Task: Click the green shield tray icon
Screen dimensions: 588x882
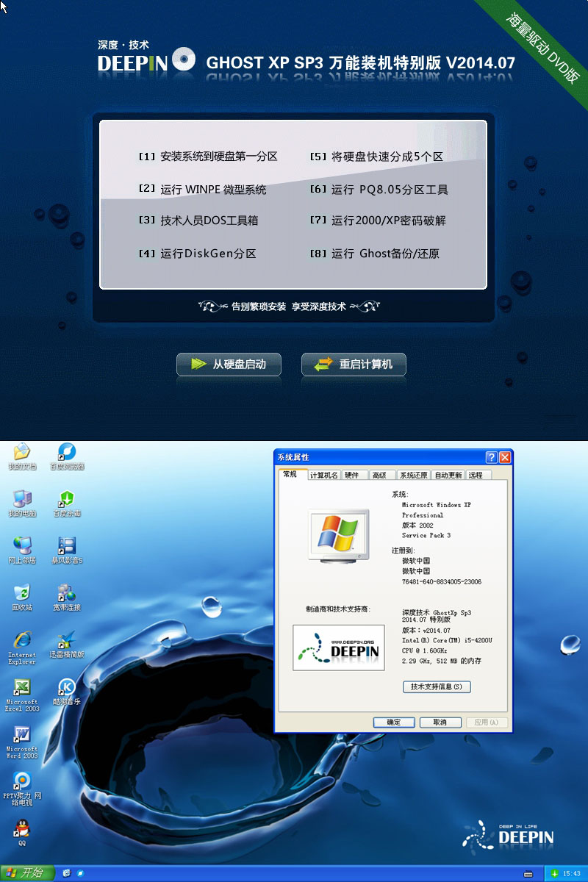Action: (553, 873)
